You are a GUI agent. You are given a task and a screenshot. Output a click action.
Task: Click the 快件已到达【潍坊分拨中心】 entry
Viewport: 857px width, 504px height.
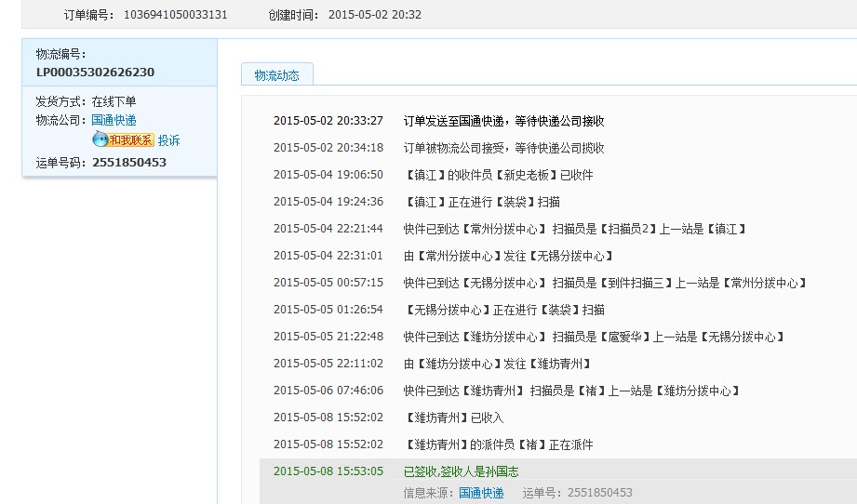[x=595, y=337]
